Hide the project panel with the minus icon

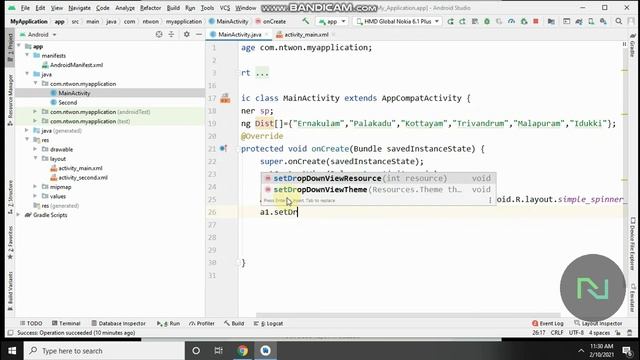coord(199,35)
